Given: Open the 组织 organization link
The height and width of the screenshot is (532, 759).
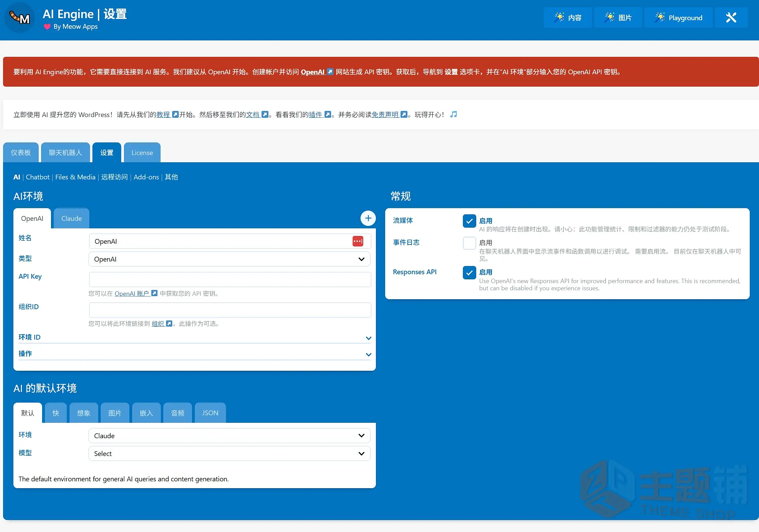Looking at the screenshot, I should click(x=162, y=324).
